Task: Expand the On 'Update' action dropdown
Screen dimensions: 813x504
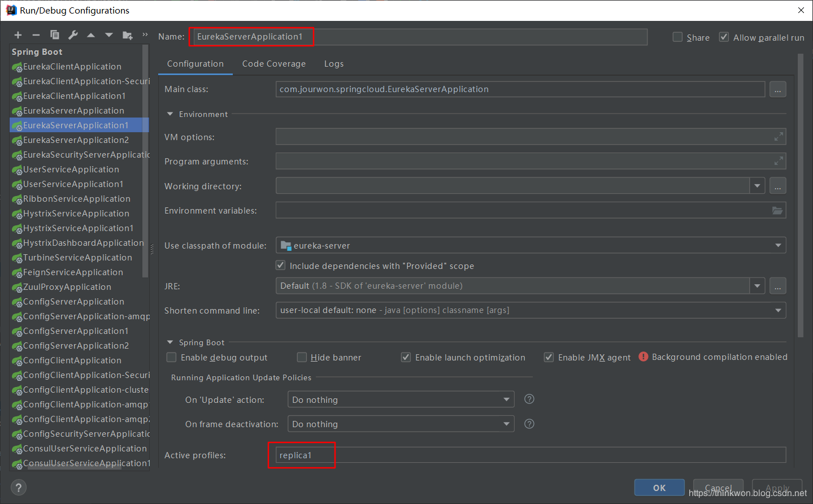Action: click(401, 399)
